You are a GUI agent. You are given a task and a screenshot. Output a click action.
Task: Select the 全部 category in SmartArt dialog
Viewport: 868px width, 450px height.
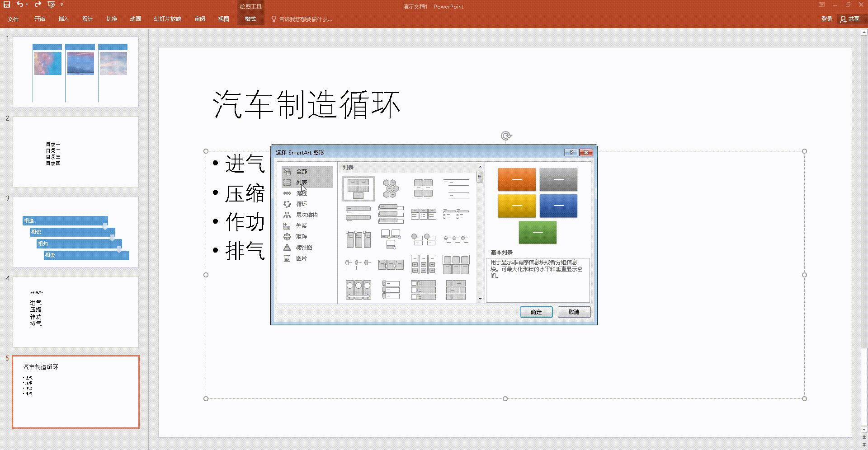302,171
